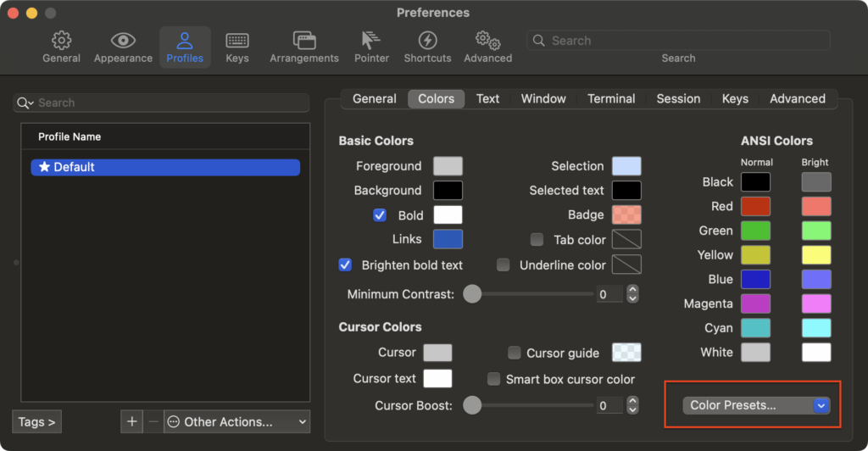Viewport: 868px width, 451px height.
Task: Open the Shortcuts lightning icon
Action: tap(427, 41)
